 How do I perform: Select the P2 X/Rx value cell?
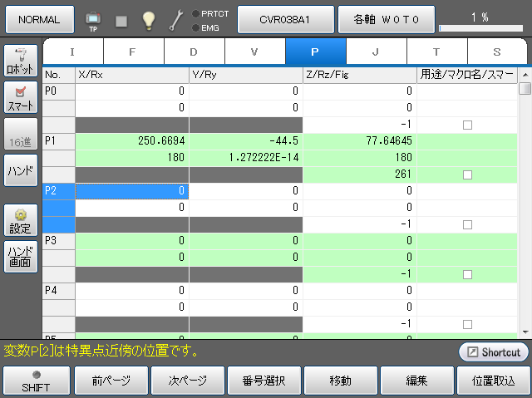(132, 191)
